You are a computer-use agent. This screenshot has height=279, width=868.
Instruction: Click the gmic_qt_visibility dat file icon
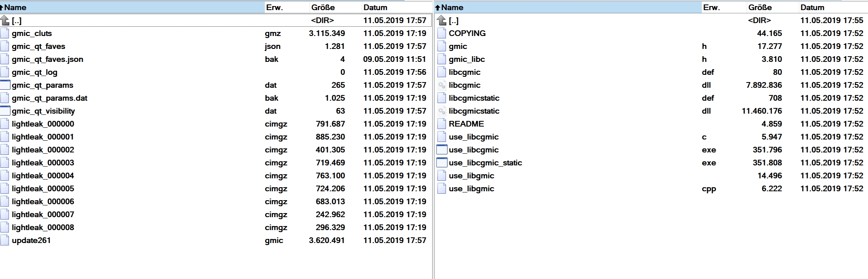click(x=5, y=111)
